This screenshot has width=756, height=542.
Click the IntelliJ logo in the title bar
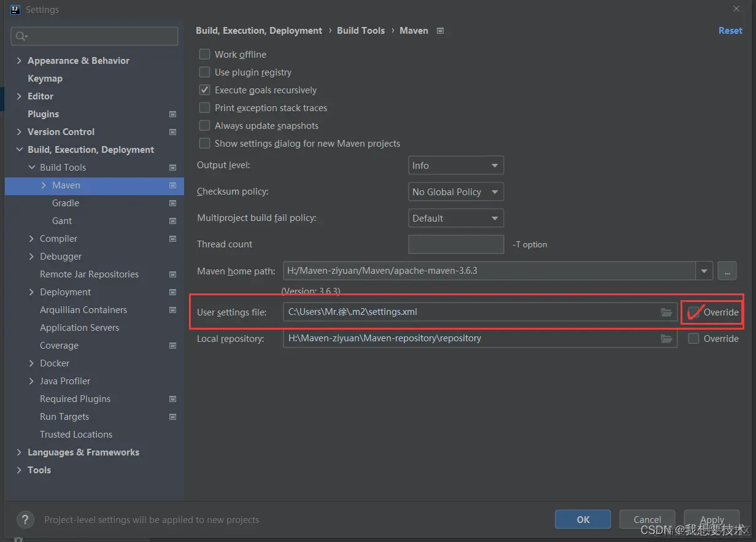tap(15, 9)
